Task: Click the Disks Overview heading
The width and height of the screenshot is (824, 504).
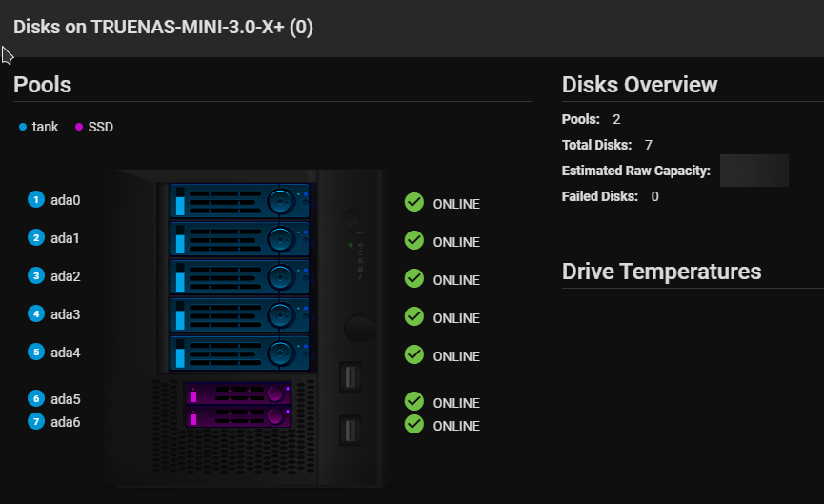Action: point(639,85)
